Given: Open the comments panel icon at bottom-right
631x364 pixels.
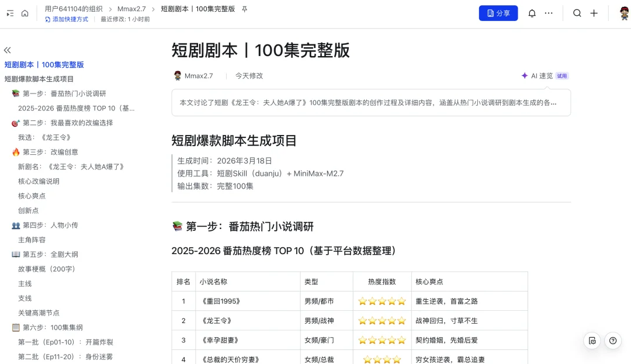Looking at the screenshot, I should 592,341.
